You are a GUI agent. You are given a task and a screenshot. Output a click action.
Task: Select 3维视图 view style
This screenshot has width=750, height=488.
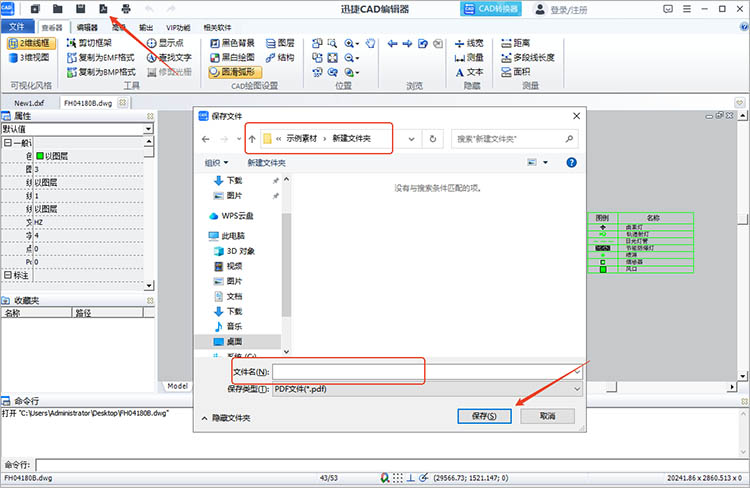tap(29, 57)
